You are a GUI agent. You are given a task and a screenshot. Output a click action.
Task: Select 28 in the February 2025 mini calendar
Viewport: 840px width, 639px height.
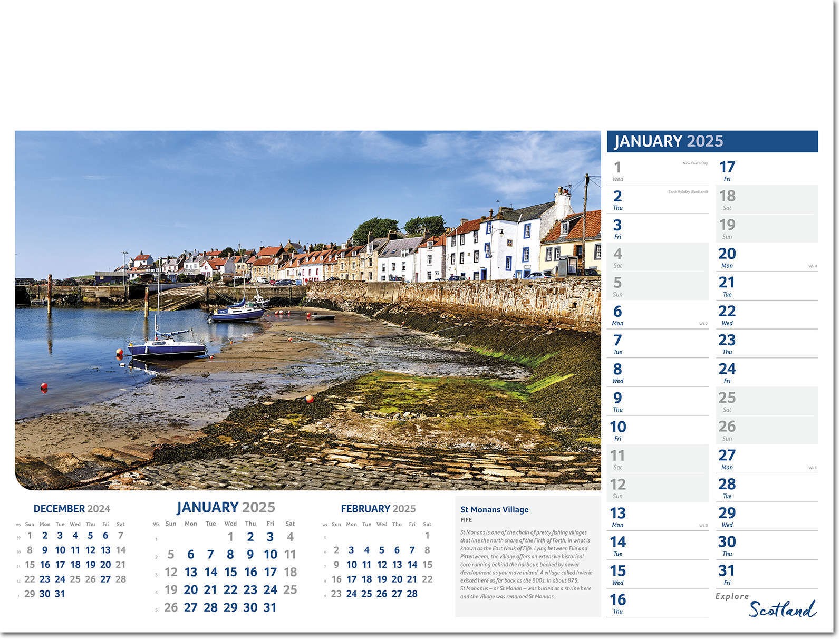(412, 594)
